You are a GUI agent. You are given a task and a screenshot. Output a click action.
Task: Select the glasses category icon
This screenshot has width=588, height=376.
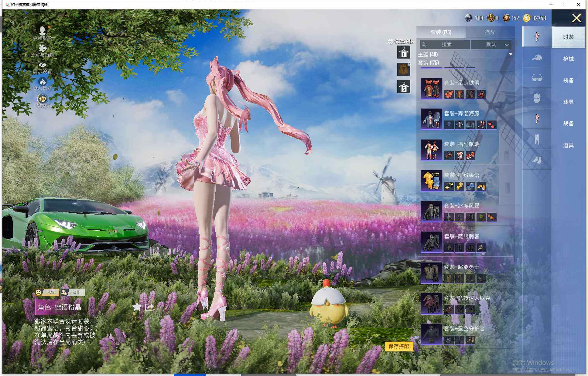pyautogui.click(x=537, y=78)
